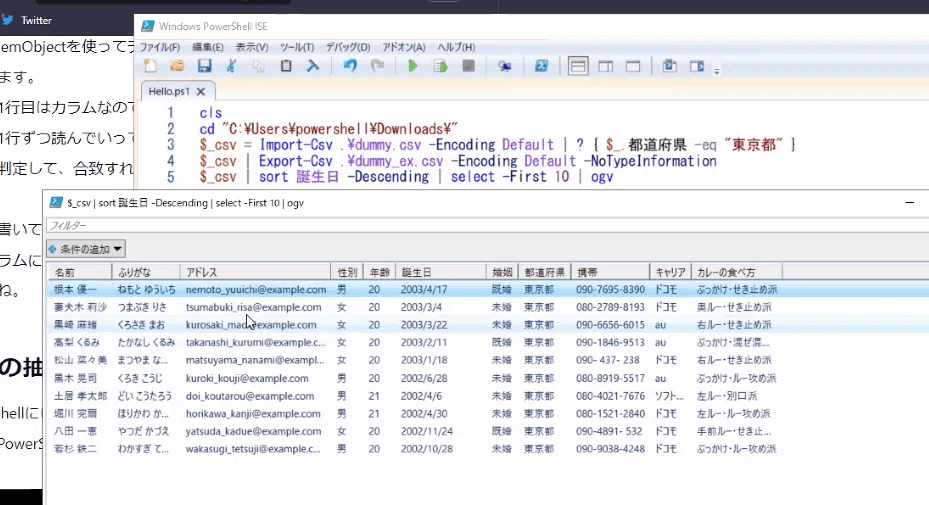Image resolution: width=929 pixels, height=505 pixels.
Task: Switch to the Twitter browser tab
Action: coord(27,20)
